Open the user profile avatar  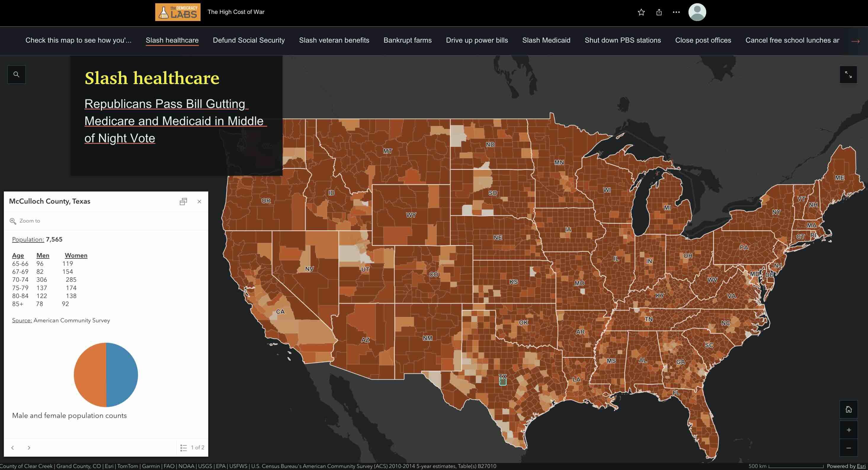point(697,12)
